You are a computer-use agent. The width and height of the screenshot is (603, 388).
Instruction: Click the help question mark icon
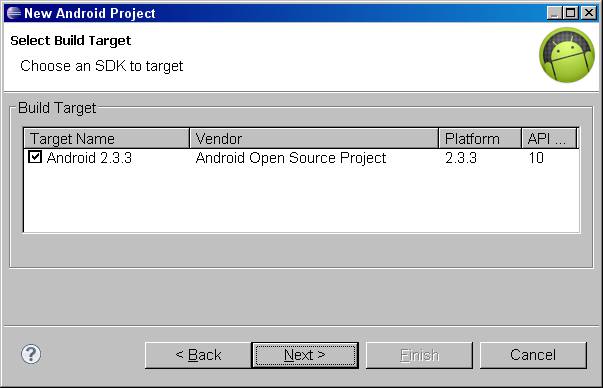31,354
